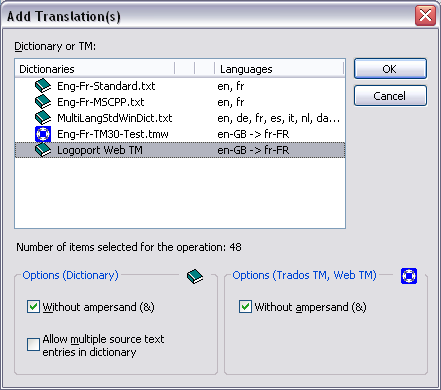Click the book icon beside Eng-Fr-Standard.txt

pos(43,86)
